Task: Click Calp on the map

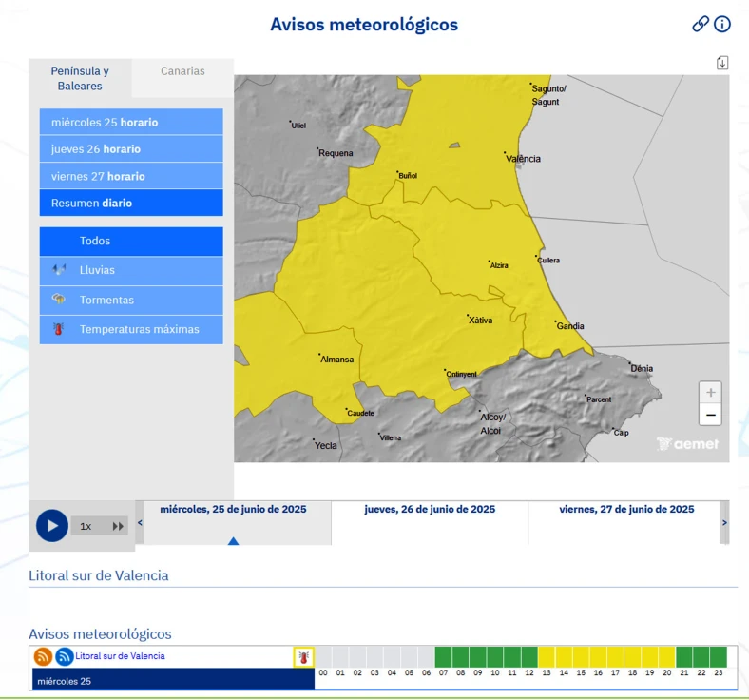Action: tap(621, 433)
